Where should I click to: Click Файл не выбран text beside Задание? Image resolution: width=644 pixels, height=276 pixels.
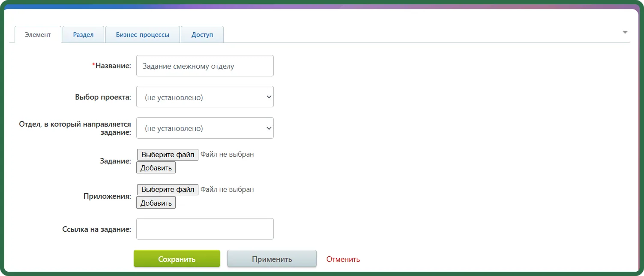click(x=227, y=154)
